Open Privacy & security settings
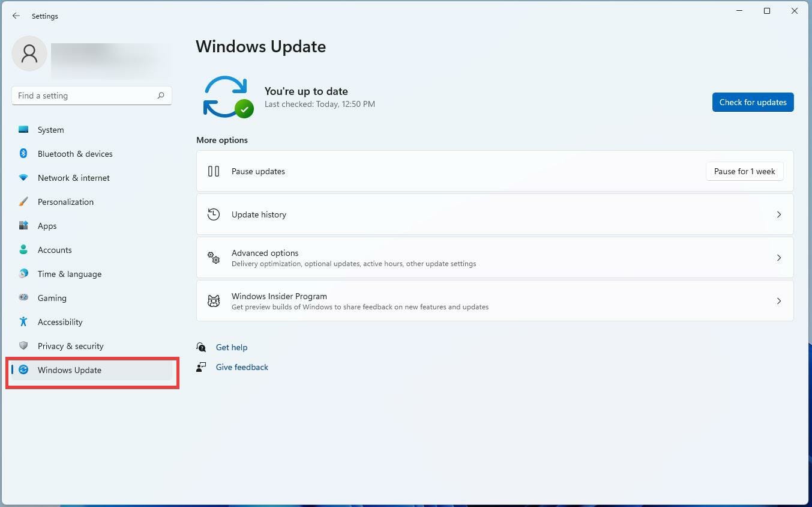The height and width of the screenshot is (507, 812). [70, 346]
